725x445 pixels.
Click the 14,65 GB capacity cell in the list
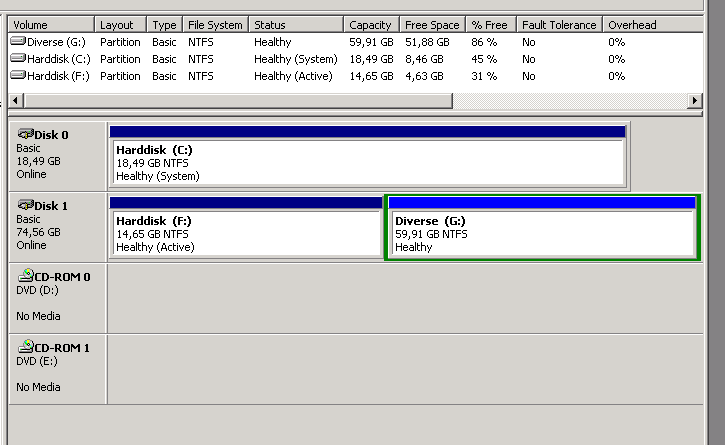click(371, 76)
